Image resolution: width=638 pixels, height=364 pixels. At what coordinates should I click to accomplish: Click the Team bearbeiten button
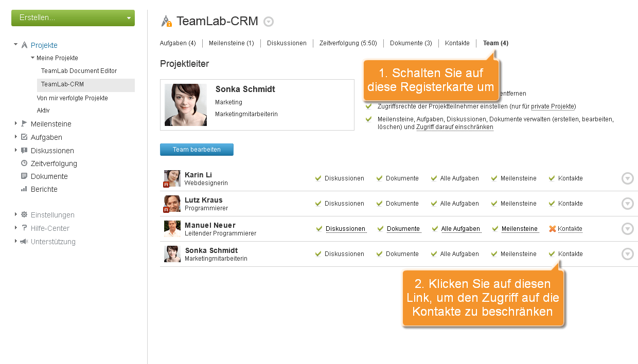pyautogui.click(x=197, y=150)
